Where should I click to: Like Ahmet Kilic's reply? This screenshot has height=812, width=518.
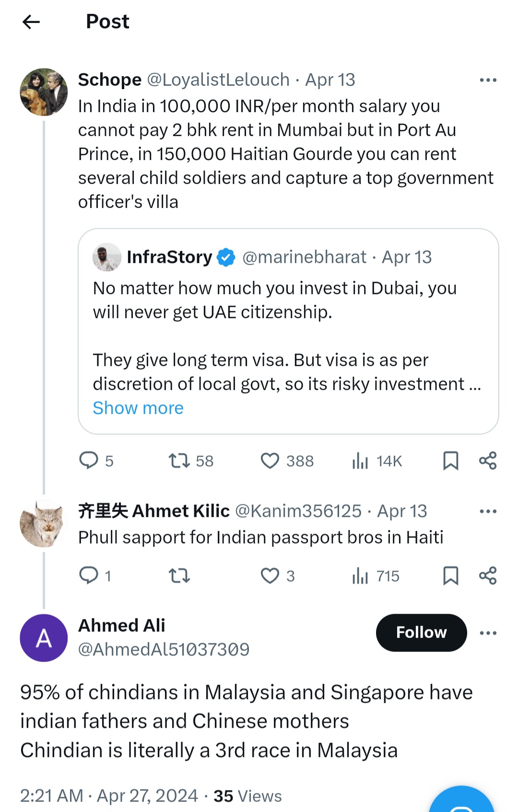[270, 576]
